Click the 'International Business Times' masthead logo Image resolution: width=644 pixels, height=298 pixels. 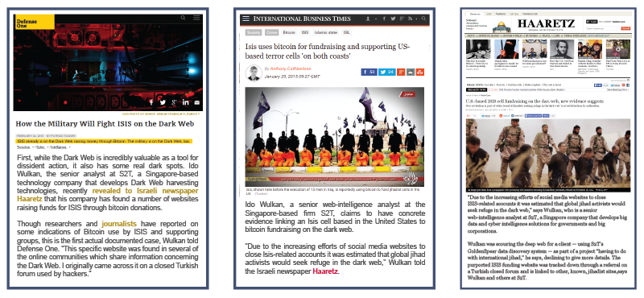(302, 19)
